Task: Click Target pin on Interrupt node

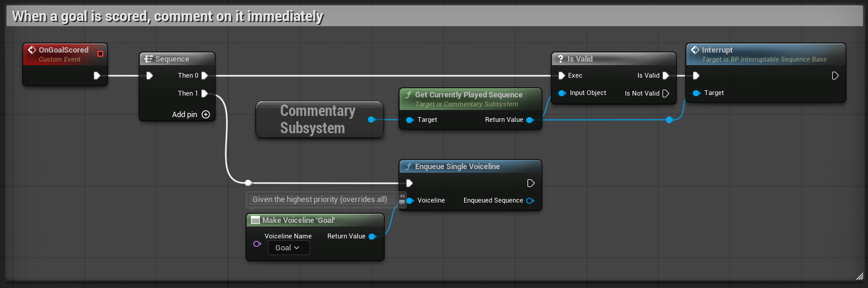Action: click(x=697, y=93)
